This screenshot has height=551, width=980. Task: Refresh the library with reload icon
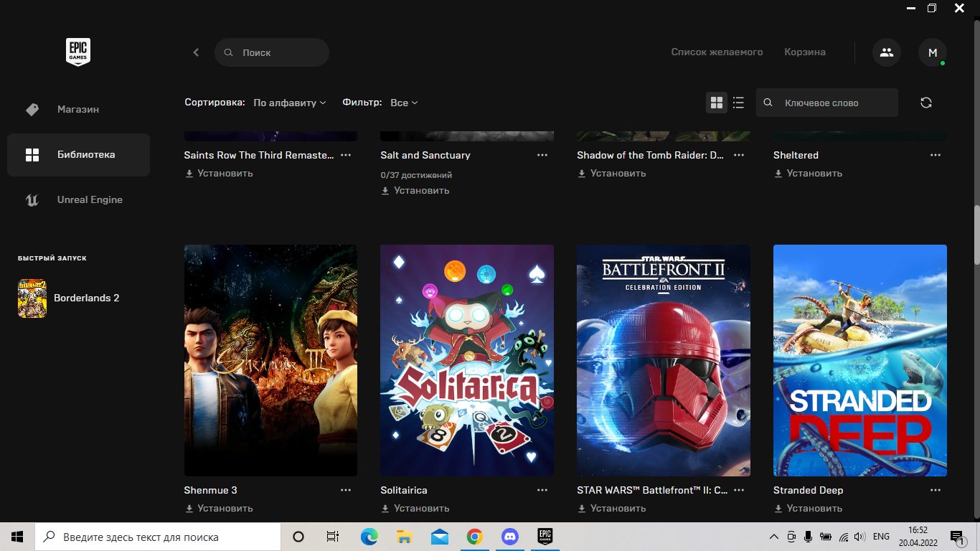click(926, 103)
